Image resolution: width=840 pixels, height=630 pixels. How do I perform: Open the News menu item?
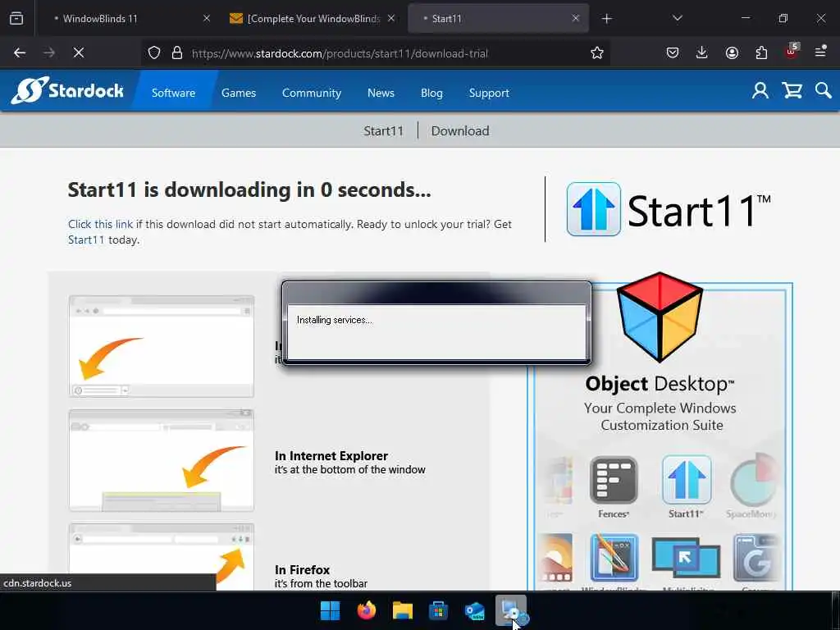click(x=381, y=93)
